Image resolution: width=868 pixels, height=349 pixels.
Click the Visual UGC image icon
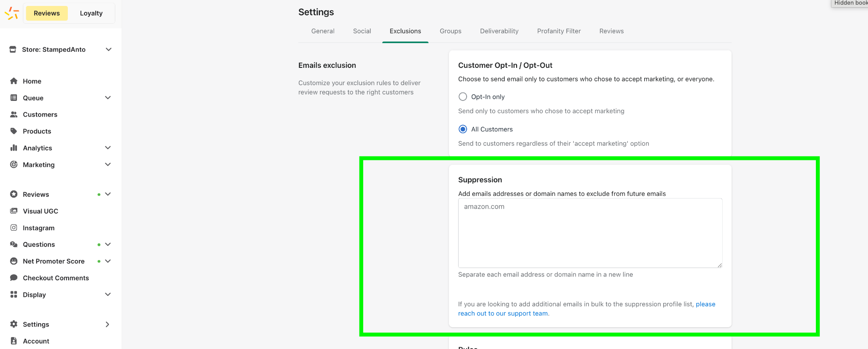tap(14, 211)
